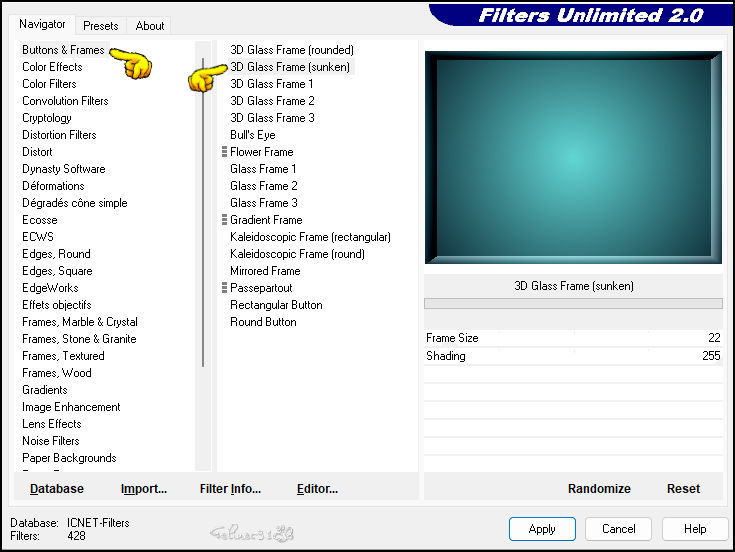Open Help for the filter
The image size is (735, 552).
695,529
